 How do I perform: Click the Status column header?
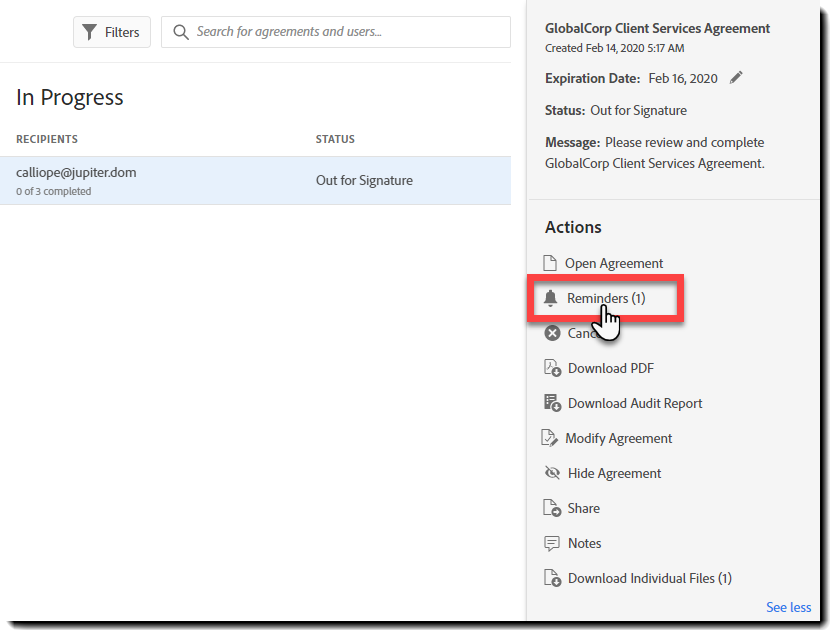point(335,139)
